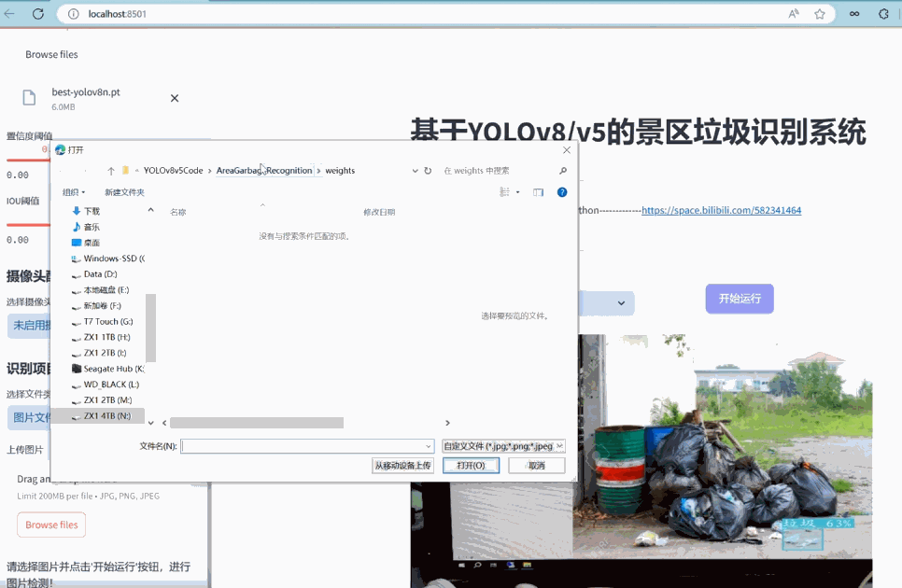Click the purple 开始运行 button
Screen dimensions: 902x588
coord(739,297)
